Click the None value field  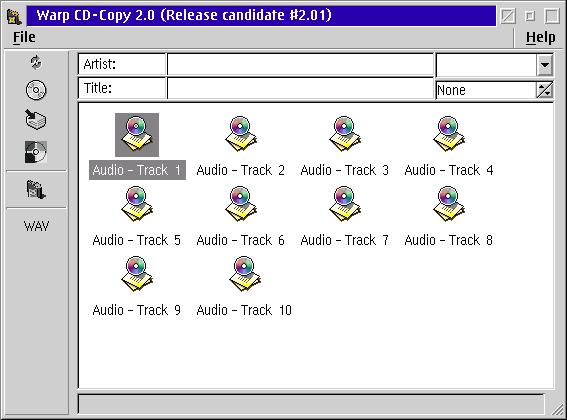click(486, 90)
